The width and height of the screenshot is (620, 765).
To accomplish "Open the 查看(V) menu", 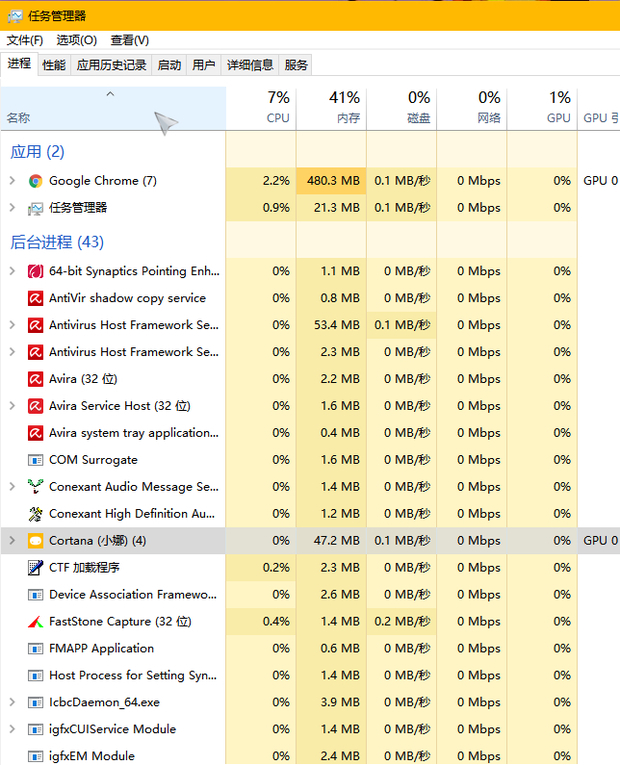I will [x=130, y=40].
